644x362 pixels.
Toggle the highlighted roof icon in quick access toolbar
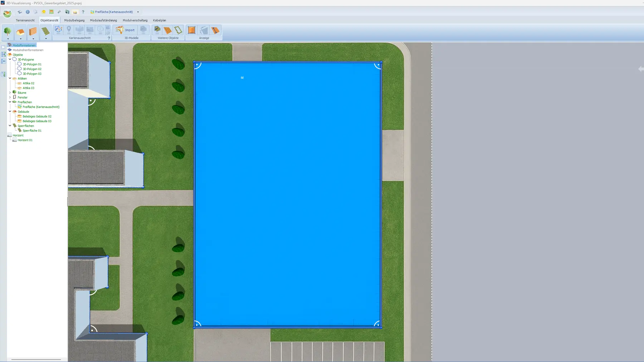tap(75, 12)
